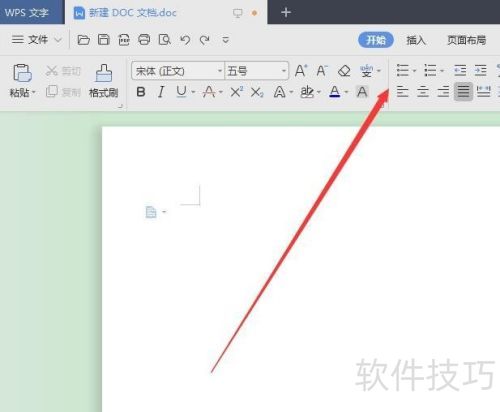Click the paragraph layout icon in the document
Viewport: 500px width, 412px height.
[x=151, y=212]
